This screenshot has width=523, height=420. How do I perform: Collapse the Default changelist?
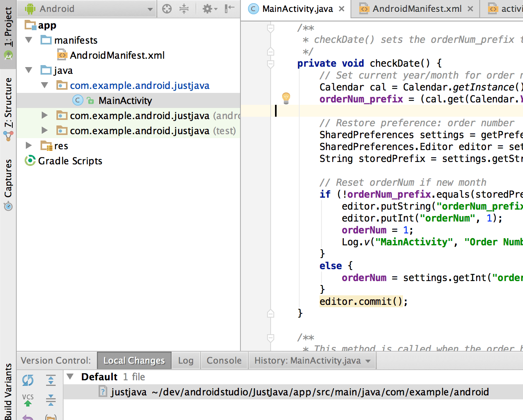[x=70, y=376]
